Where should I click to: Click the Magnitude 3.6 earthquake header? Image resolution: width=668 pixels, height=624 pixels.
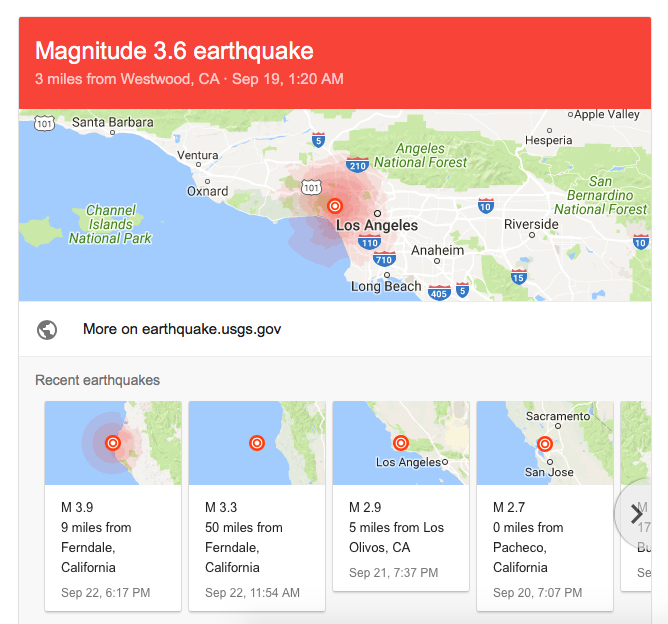(x=174, y=51)
